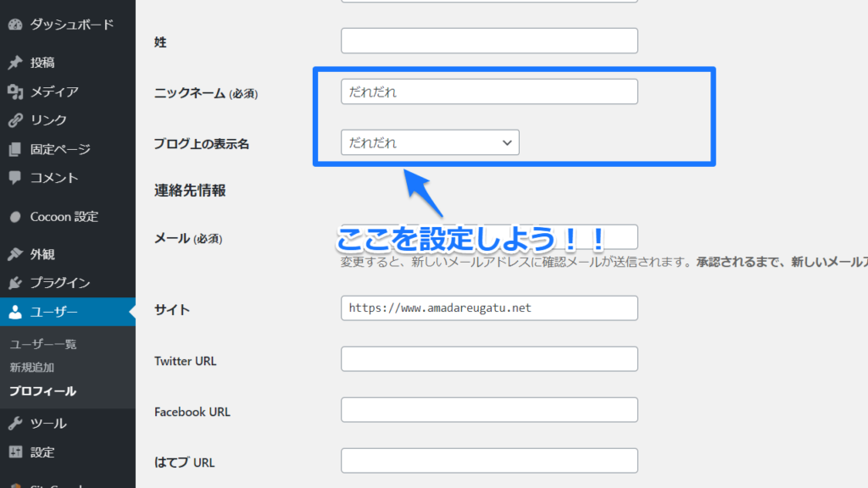
Task: Go to ユーザー一覧 submenu link
Action: pyautogui.click(x=43, y=345)
